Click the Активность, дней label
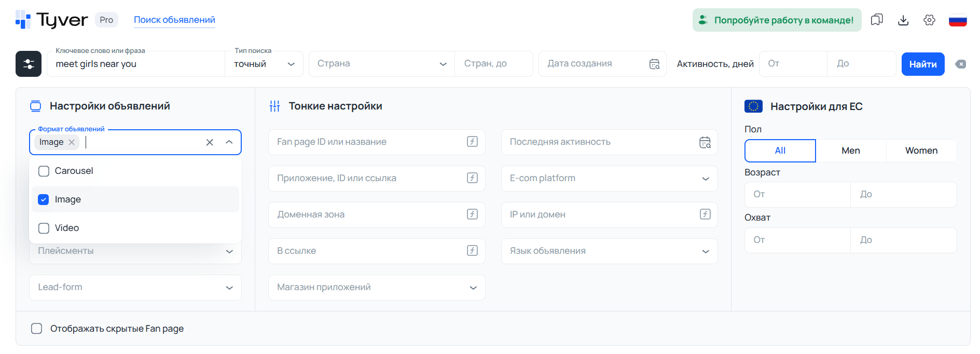The image size is (980, 354). pos(715,64)
